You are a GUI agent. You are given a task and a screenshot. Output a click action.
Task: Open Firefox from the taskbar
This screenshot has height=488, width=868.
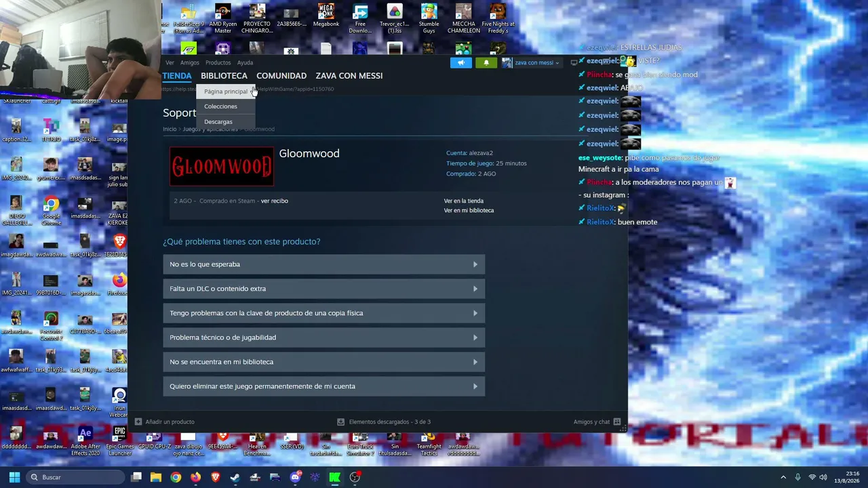(x=195, y=477)
